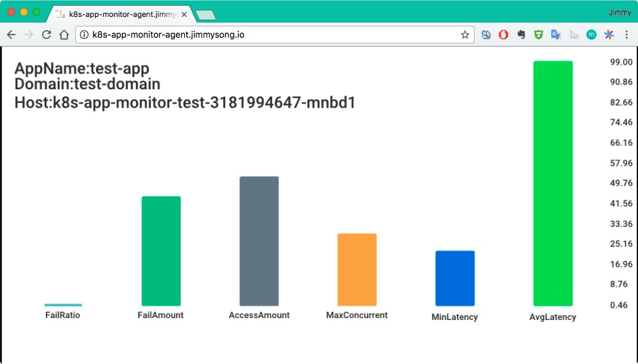638x364 pixels.
Task: Focus the address bar URL field
Action: click(270, 35)
